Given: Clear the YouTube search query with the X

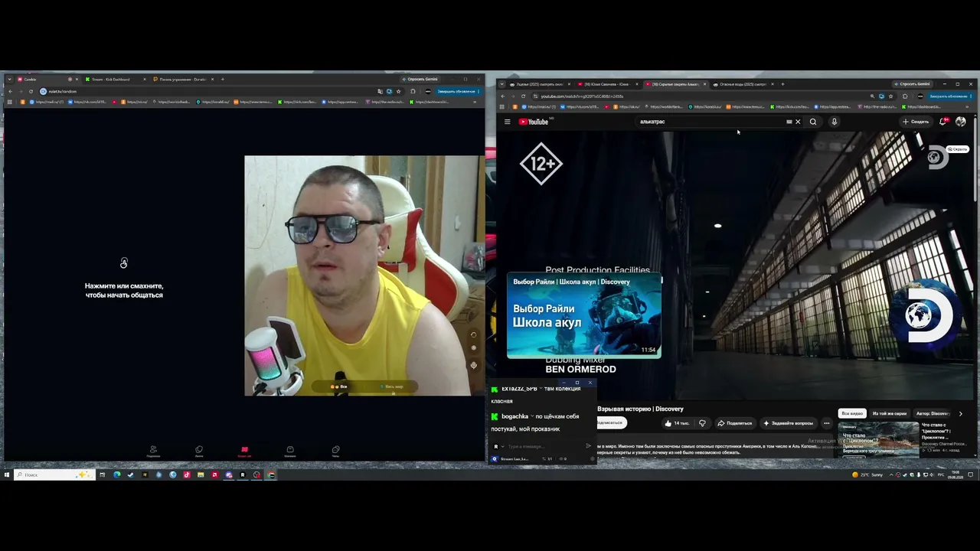Looking at the screenshot, I should 798,122.
